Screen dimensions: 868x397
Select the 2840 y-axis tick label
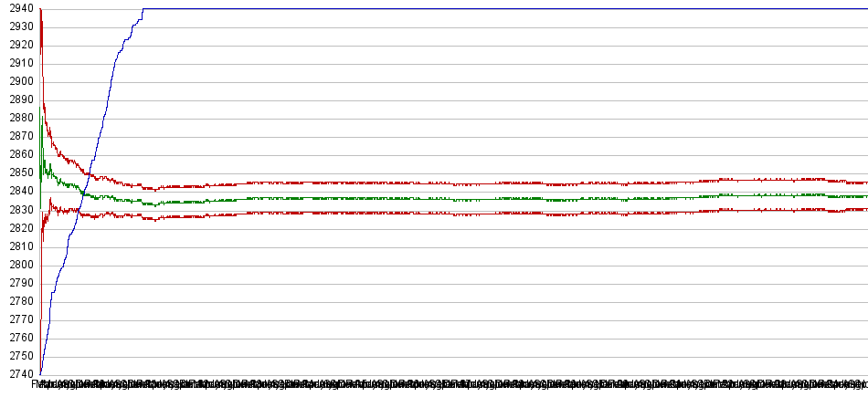point(18,191)
